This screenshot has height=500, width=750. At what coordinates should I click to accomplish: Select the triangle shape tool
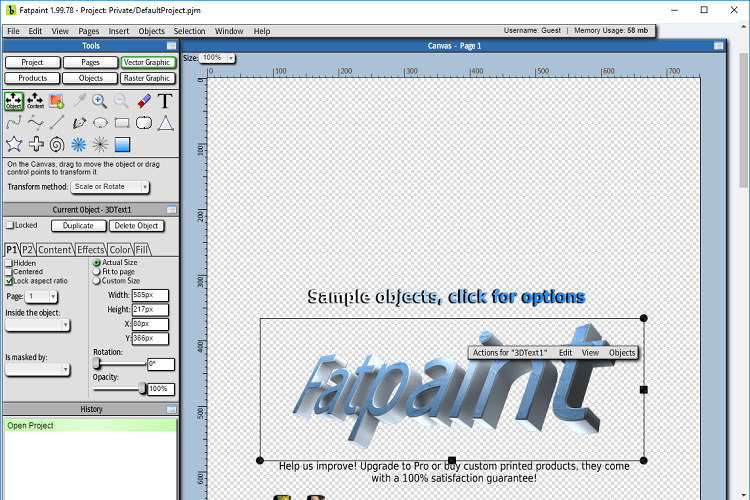click(165, 123)
